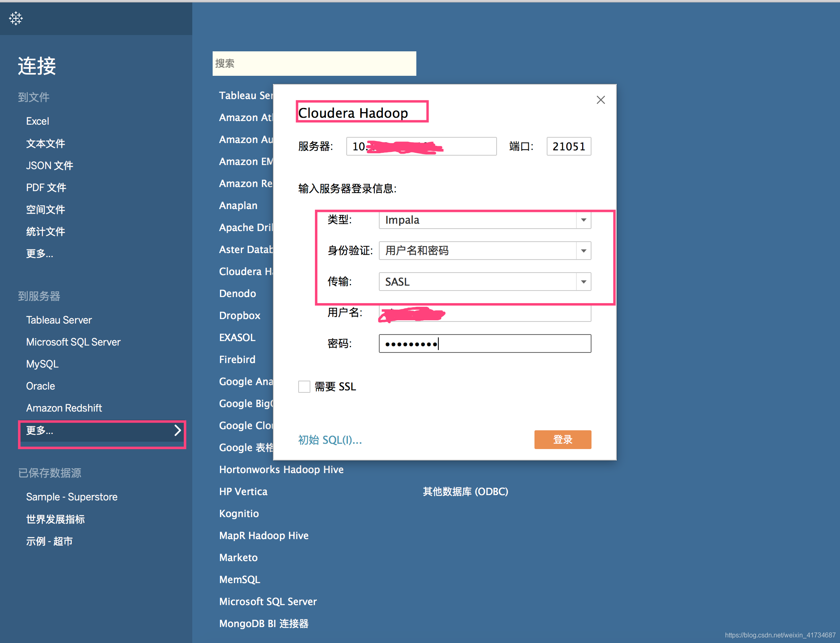Click the 用户名 input field

tap(485, 313)
